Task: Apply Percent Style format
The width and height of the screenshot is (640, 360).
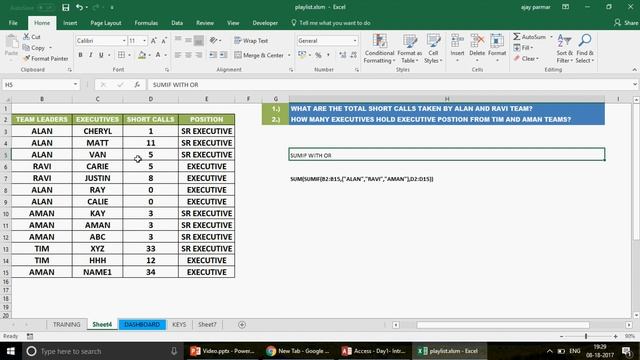Action: 318,55
